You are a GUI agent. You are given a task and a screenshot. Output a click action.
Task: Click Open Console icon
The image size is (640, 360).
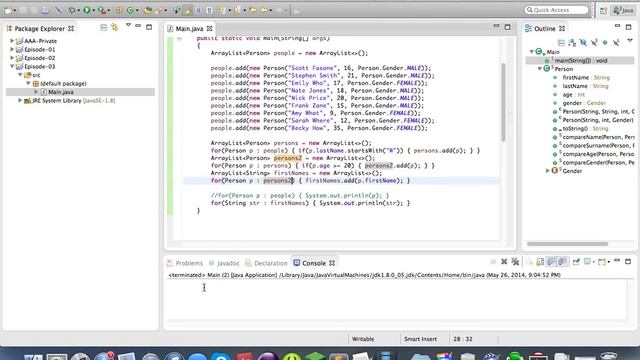[602, 262]
